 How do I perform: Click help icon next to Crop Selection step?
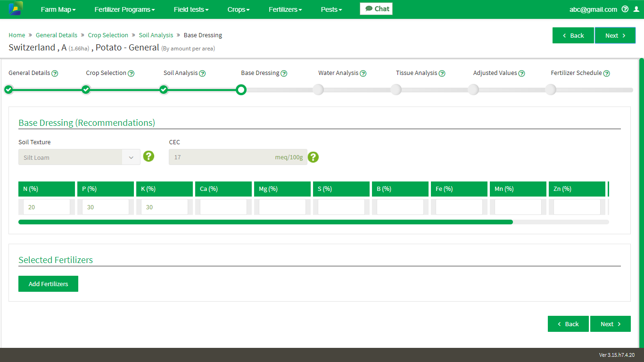[x=131, y=74]
